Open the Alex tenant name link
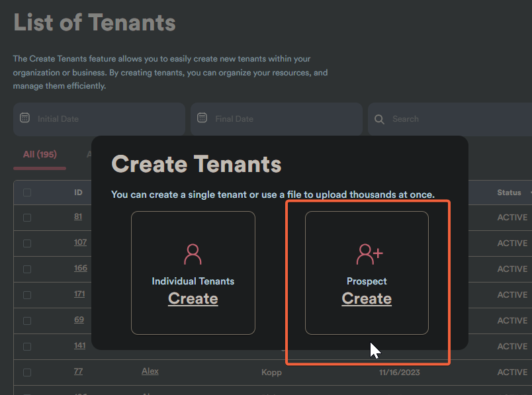This screenshot has width=532, height=395. [150, 371]
